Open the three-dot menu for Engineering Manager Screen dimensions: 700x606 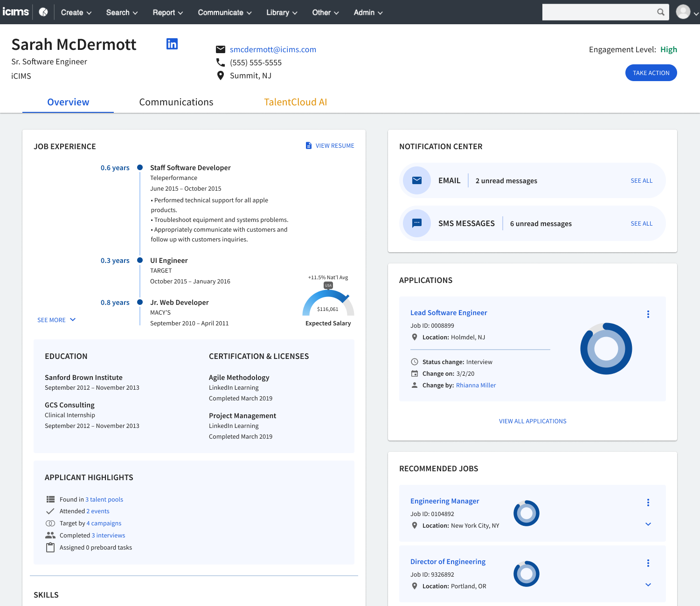coord(648,503)
